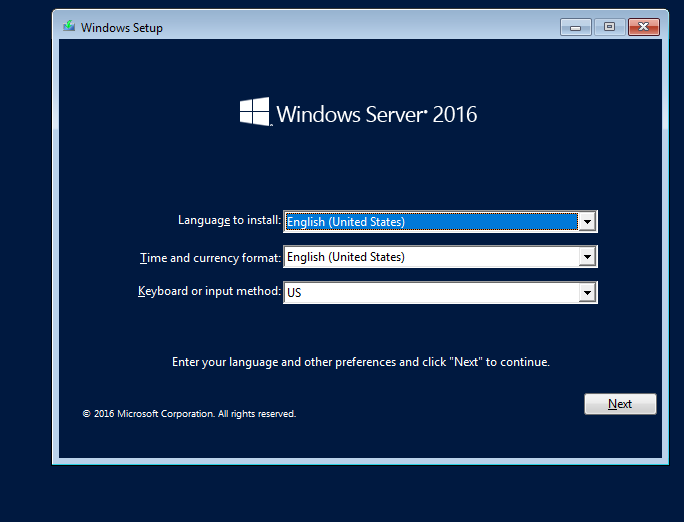Click the 'Windows Server 2016' heading text
The height and width of the screenshot is (522, 684).
pyautogui.click(x=377, y=114)
